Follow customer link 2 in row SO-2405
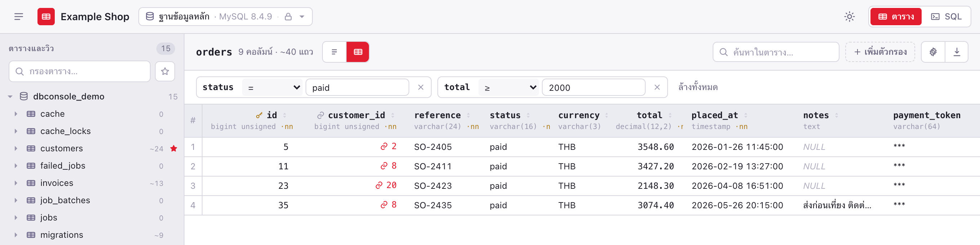 (389, 147)
